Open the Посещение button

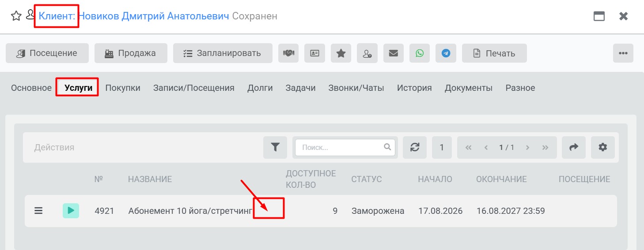[x=47, y=53]
